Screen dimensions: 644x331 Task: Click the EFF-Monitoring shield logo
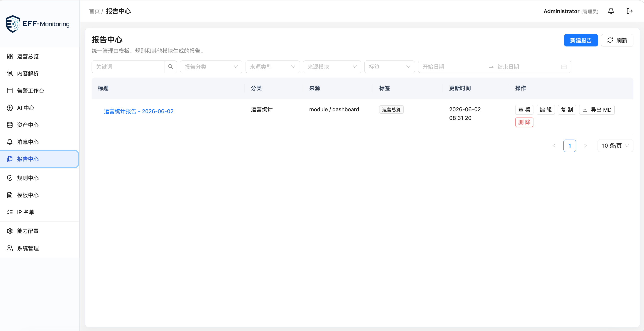[x=13, y=24]
